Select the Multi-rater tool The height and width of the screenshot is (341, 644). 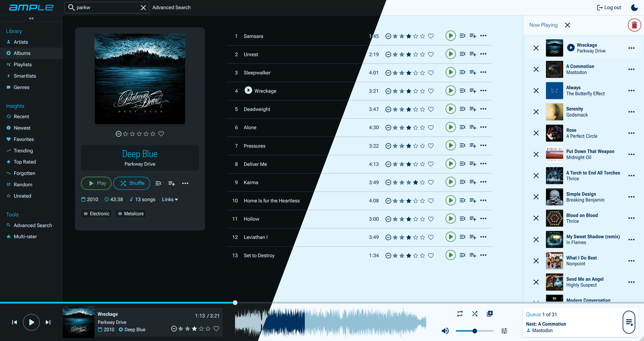(x=25, y=236)
